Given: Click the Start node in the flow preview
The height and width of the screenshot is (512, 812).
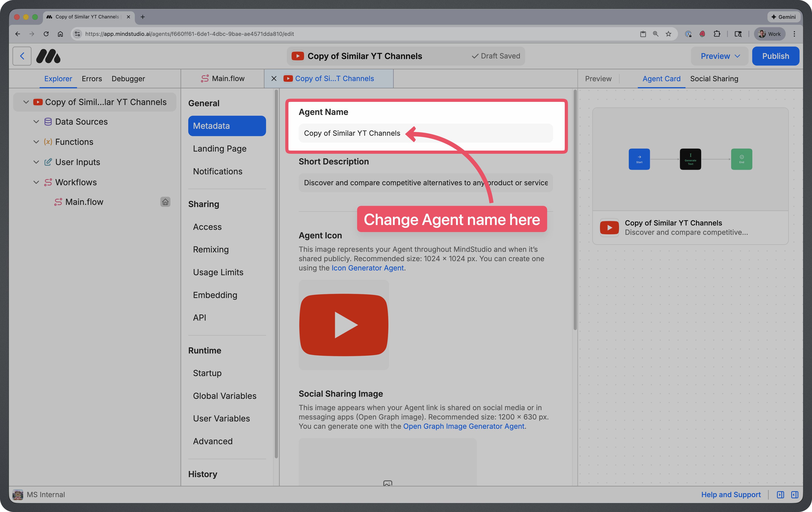Looking at the screenshot, I should (639, 159).
